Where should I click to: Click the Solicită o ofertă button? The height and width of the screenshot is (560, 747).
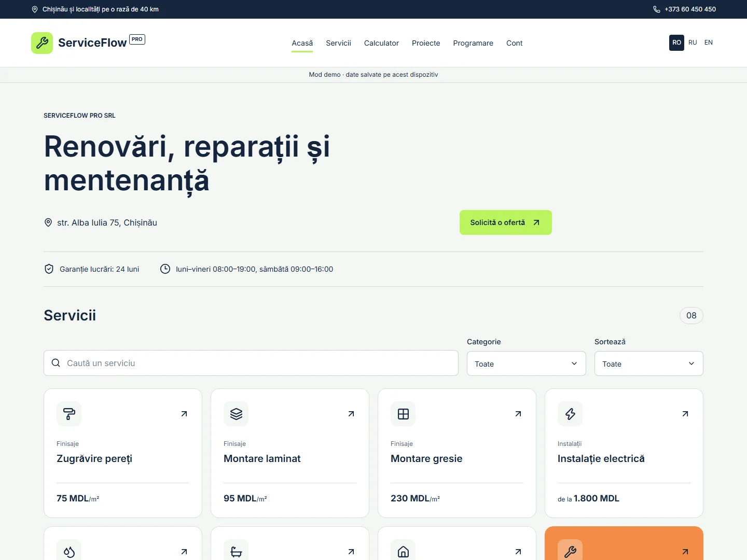click(x=506, y=222)
